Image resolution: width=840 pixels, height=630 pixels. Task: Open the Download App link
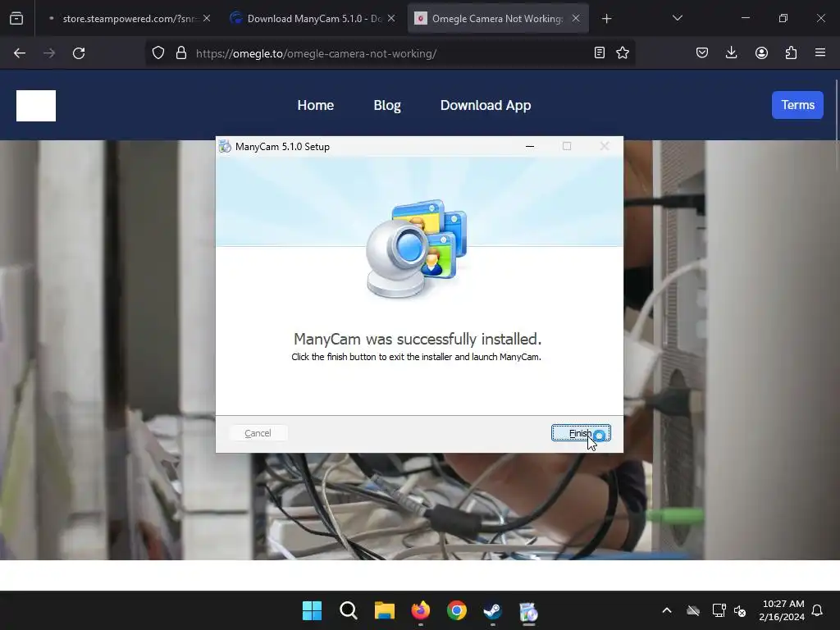click(x=486, y=105)
